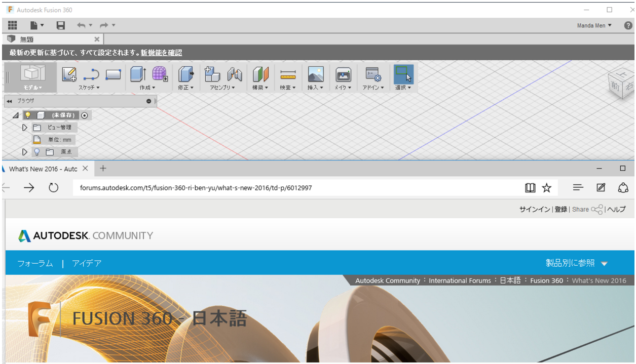Click the activation radio next to (未保存)
The image size is (636, 364).
pos(85,115)
